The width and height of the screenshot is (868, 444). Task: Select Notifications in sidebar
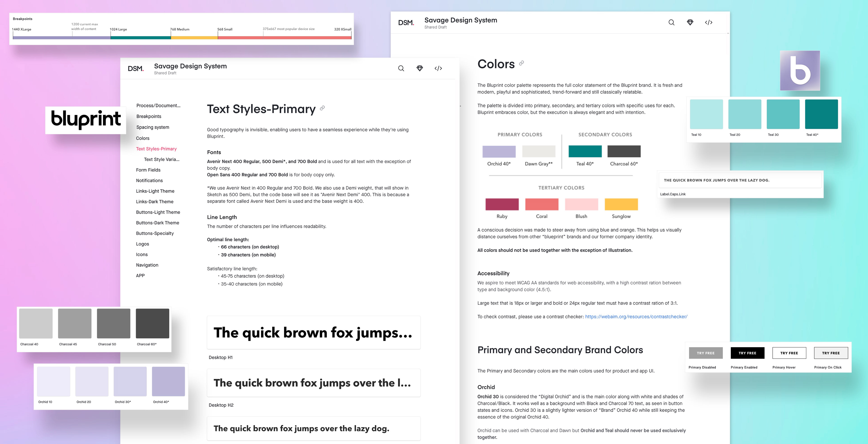click(x=149, y=181)
